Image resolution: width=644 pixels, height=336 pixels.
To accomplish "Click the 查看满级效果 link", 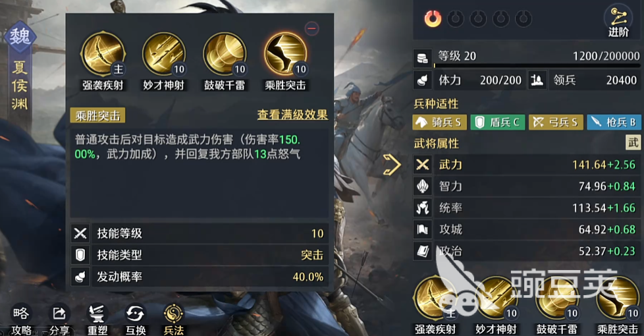I will coord(292,115).
